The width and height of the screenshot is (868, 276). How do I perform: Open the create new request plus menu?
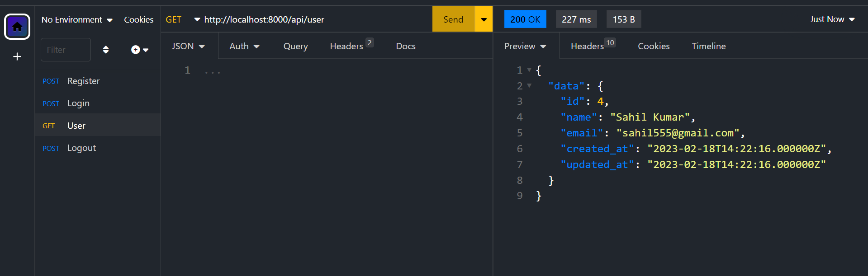[x=139, y=50]
